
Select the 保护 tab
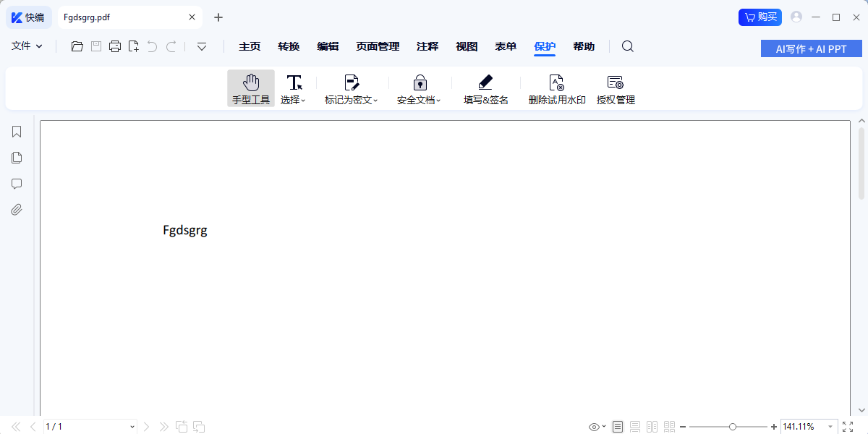pyautogui.click(x=545, y=47)
